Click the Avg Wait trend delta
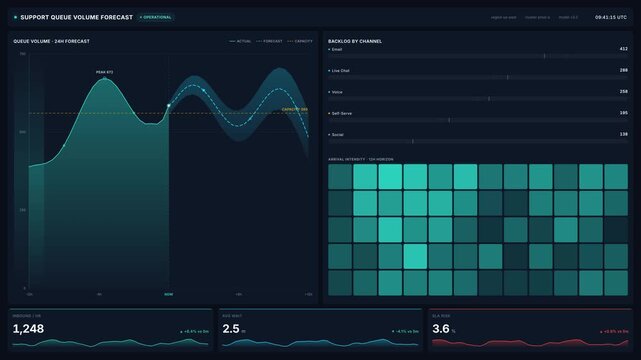 click(x=405, y=331)
